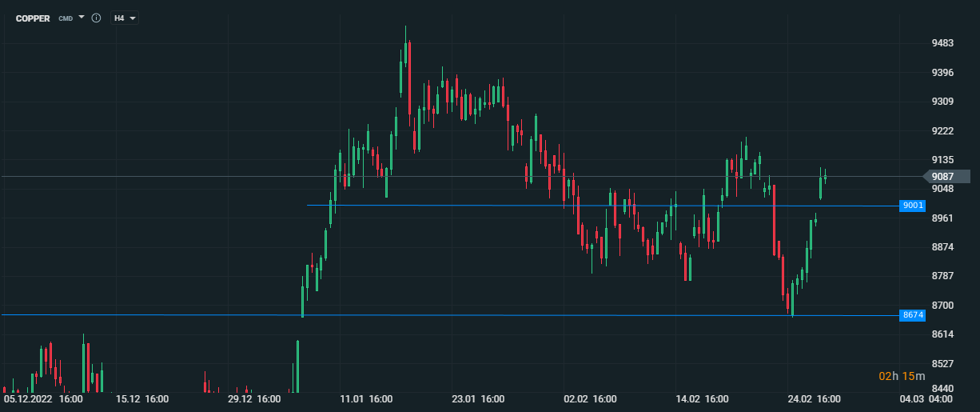Click the 8700 price axis label
This screenshot has height=412, width=980.
[x=942, y=305]
